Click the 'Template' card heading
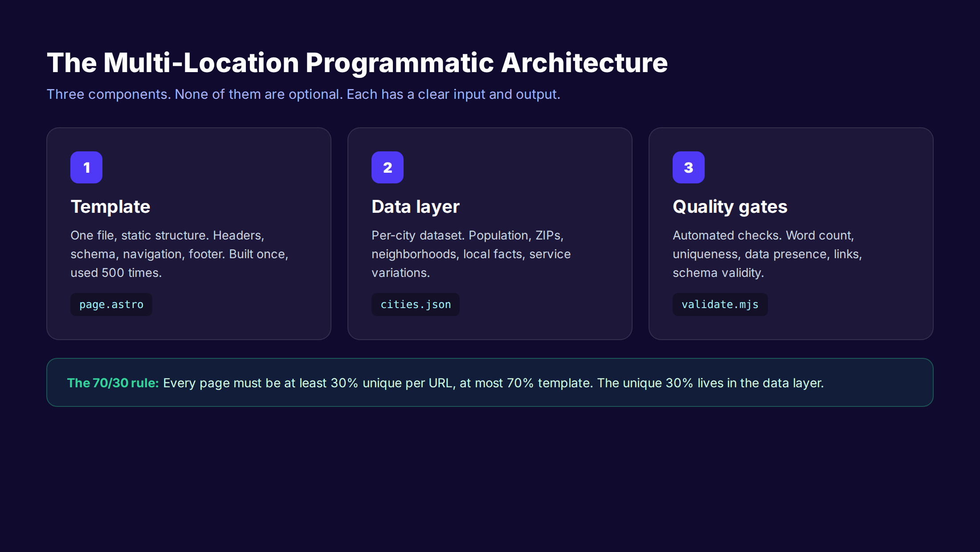This screenshot has height=552, width=980. pos(110,207)
